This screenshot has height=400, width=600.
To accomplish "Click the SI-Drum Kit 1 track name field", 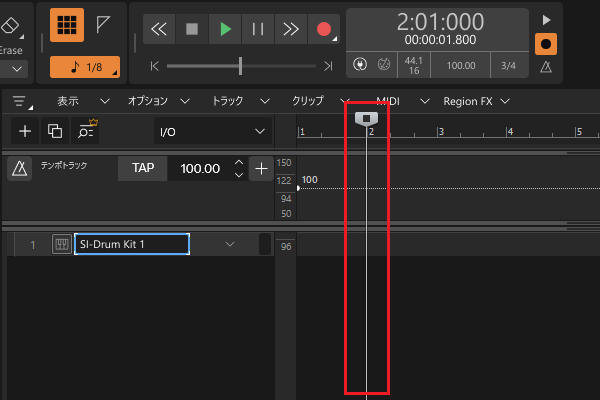I will point(131,244).
